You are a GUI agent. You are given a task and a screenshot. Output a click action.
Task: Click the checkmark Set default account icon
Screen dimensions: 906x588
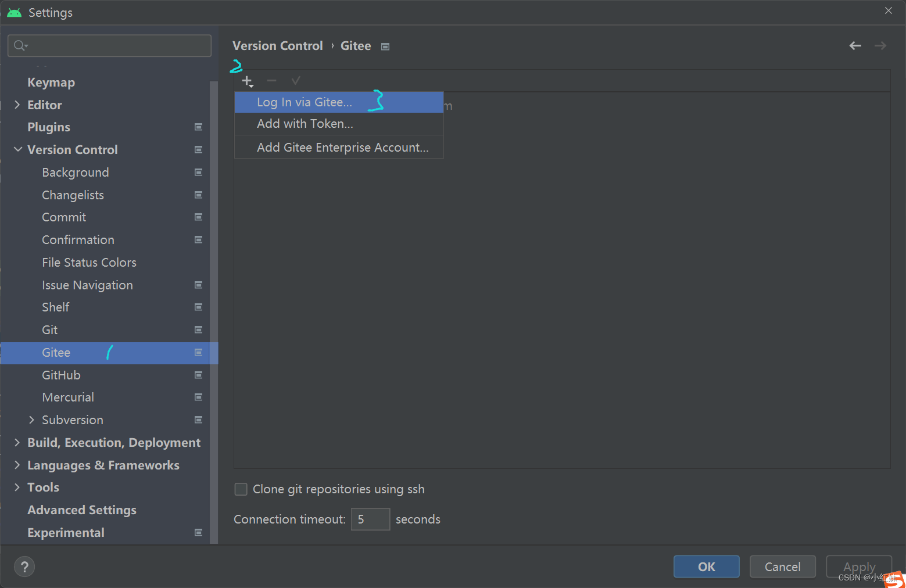pyautogui.click(x=296, y=81)
